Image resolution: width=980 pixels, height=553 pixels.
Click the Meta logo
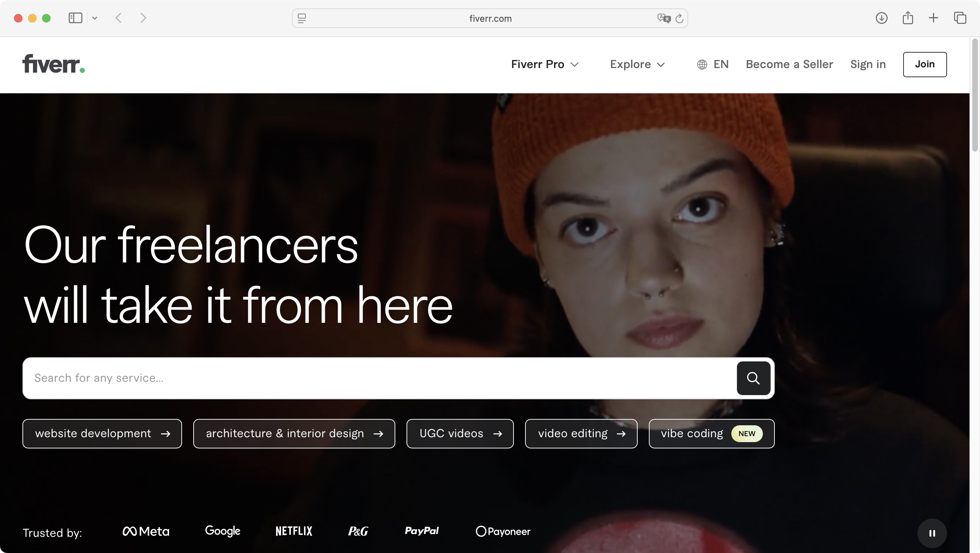point(146,531)
